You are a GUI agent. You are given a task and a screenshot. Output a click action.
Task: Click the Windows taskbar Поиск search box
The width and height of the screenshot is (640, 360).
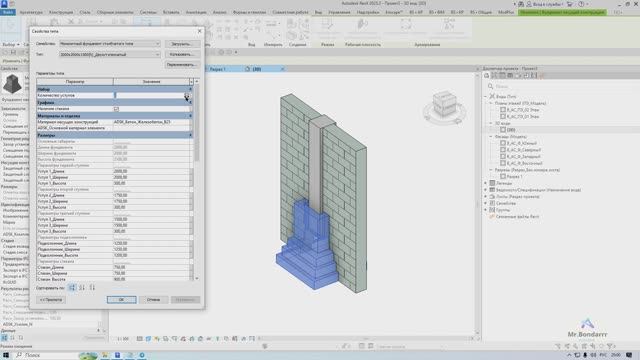[45, 356]
